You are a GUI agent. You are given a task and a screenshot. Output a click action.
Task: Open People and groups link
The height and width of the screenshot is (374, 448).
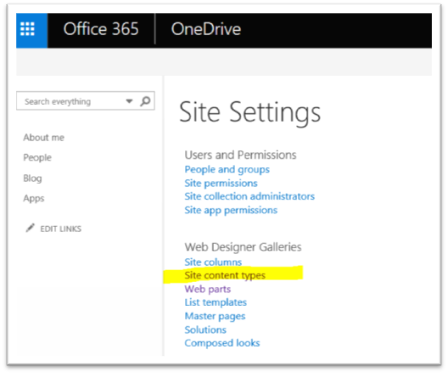point(227,170)
